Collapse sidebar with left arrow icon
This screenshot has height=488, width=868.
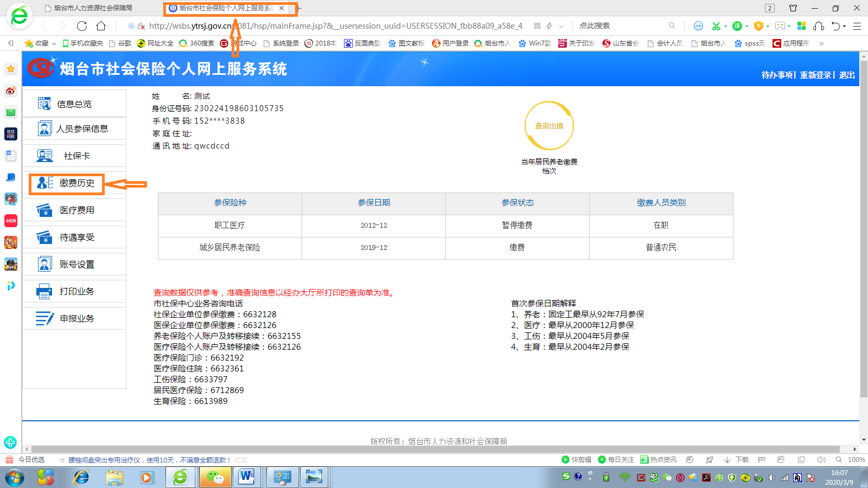tap(11, 43)
